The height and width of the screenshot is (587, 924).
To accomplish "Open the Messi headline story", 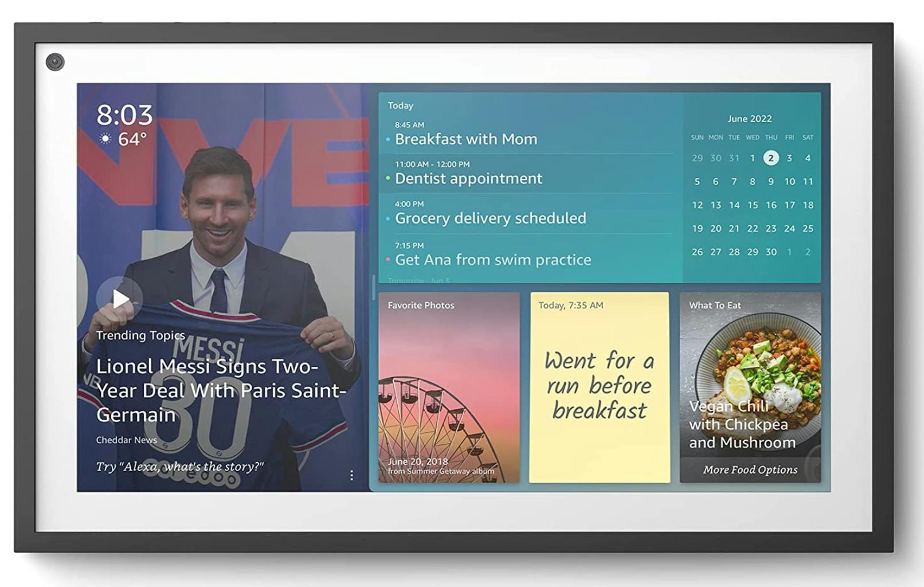I will coord(221,390).
